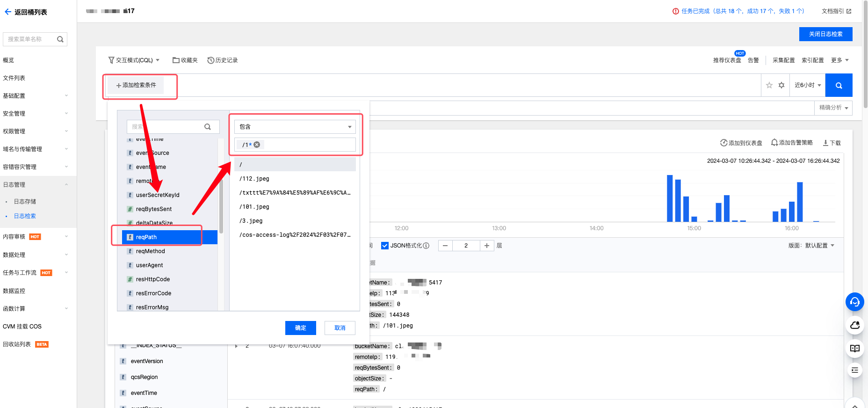Open the 精确分析 dropdown
Screen dimensions: 868x408
point(833,108)
